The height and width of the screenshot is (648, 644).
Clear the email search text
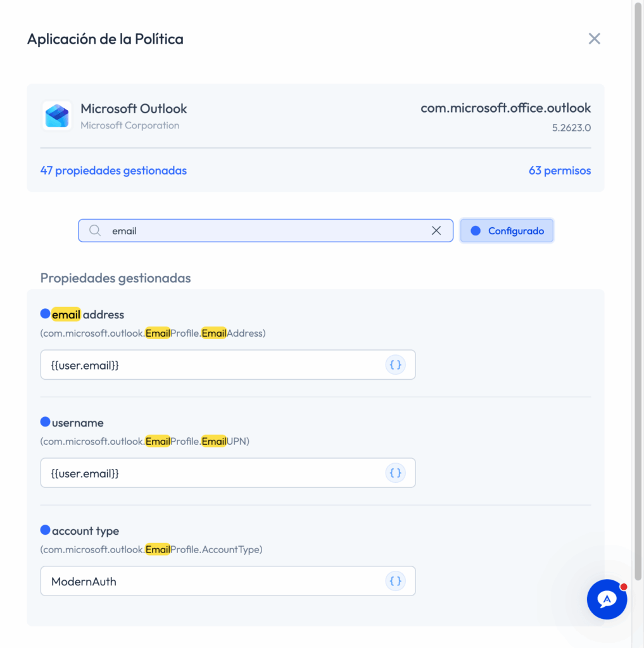pos(436,230)
